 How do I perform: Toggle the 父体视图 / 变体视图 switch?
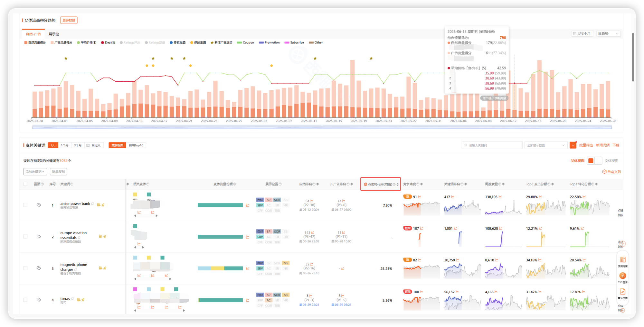click(x=594, y=161)
